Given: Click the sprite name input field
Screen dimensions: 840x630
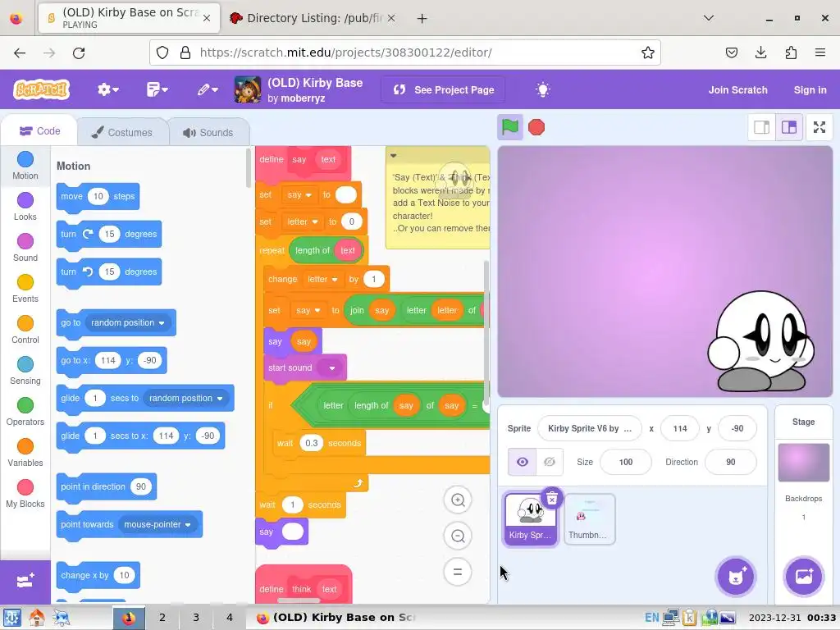Looking at the screenshot, I should (x=590, y=428).
